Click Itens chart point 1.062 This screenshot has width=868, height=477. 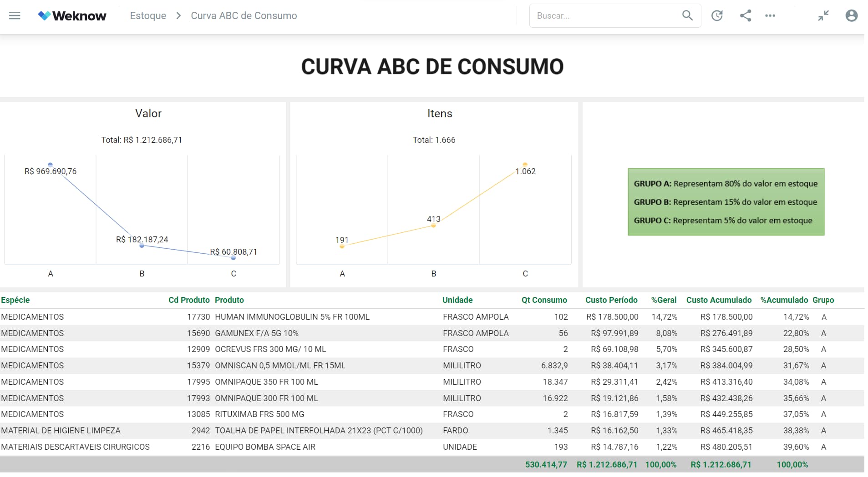click(525, 165)
